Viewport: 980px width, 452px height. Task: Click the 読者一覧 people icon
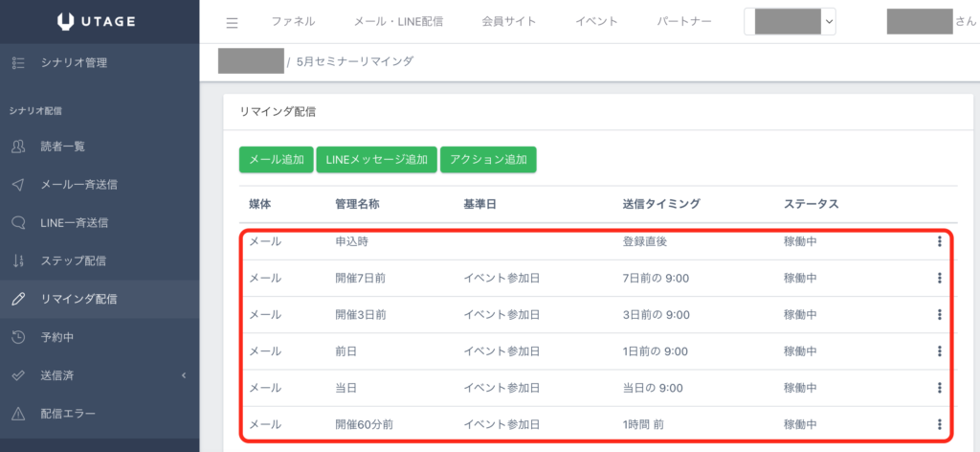[x=17, y=147]
